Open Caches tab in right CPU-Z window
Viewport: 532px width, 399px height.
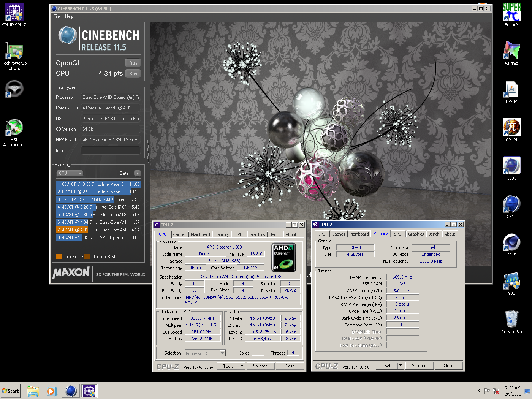[339, 234]
